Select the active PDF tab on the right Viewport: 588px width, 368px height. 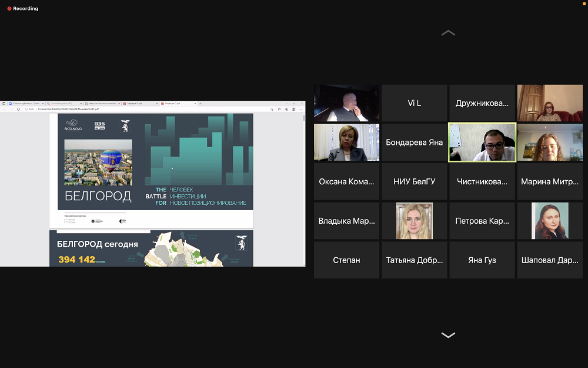pos(176,103)
